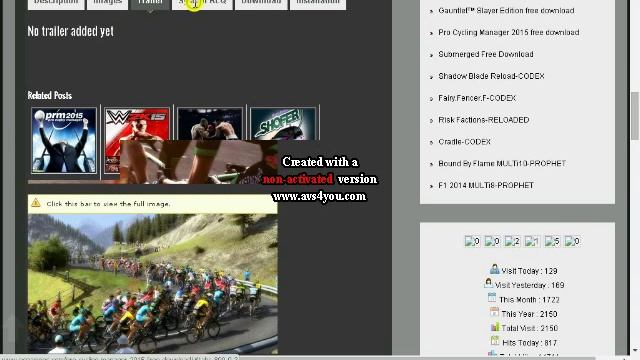Screen dimensions: 640x360
Task: Switch to the Images tab
Action: (108, 3)
